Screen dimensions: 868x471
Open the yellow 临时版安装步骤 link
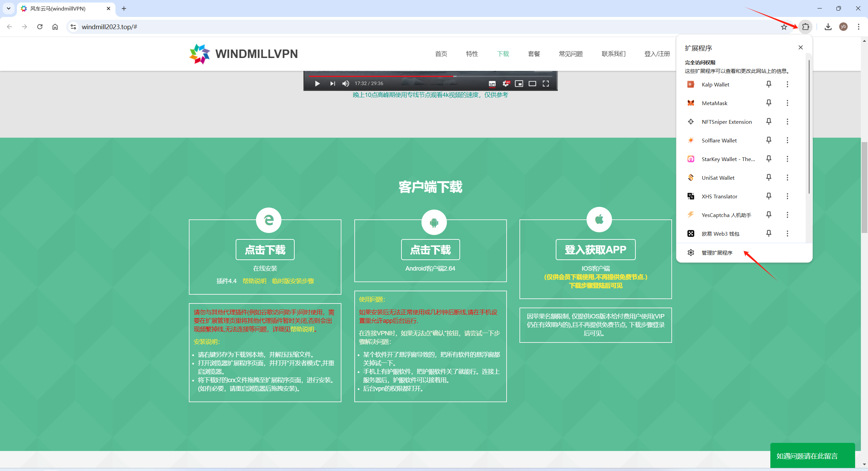tap(293, 281)
